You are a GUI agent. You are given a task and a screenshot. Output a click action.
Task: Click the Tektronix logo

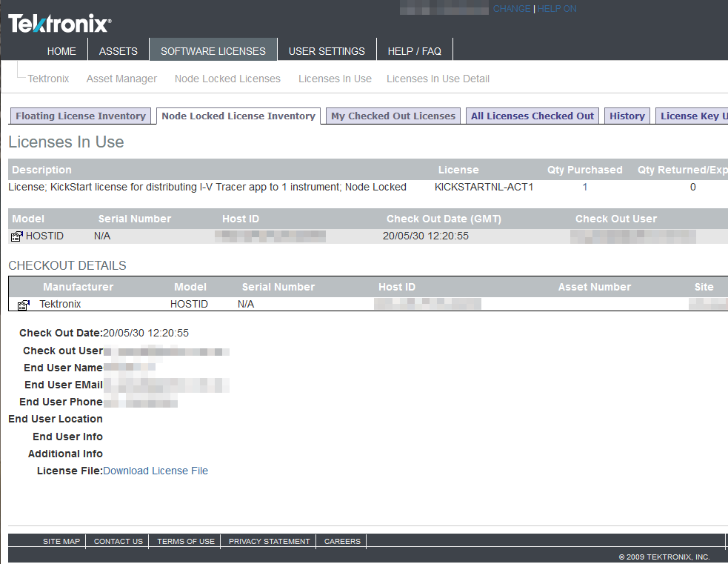59,23
